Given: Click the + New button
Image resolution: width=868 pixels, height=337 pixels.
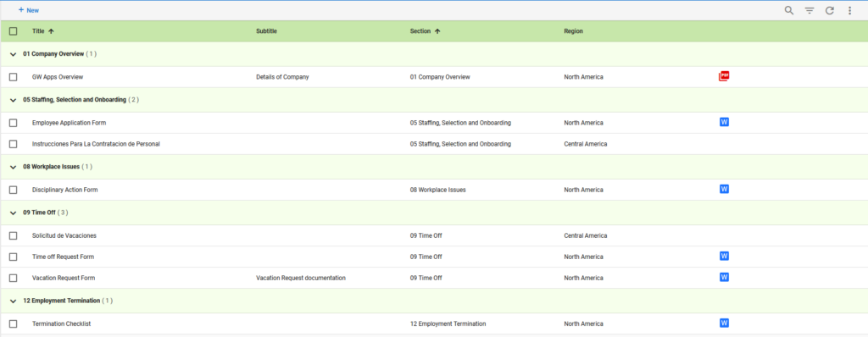Looking at the screenshot, I should [x=29, y=10].
